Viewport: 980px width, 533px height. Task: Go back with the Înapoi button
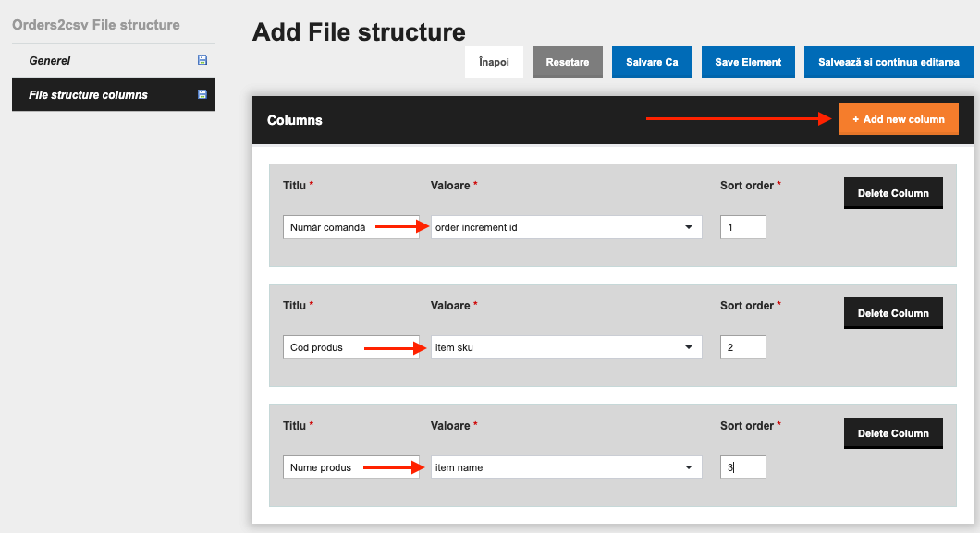pos(494,62)
